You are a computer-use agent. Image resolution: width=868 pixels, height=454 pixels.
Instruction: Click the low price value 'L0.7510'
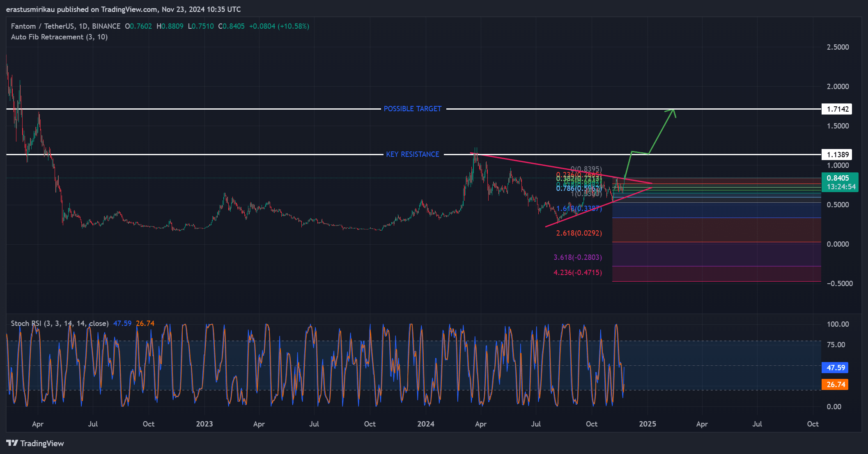click(201, 26)
